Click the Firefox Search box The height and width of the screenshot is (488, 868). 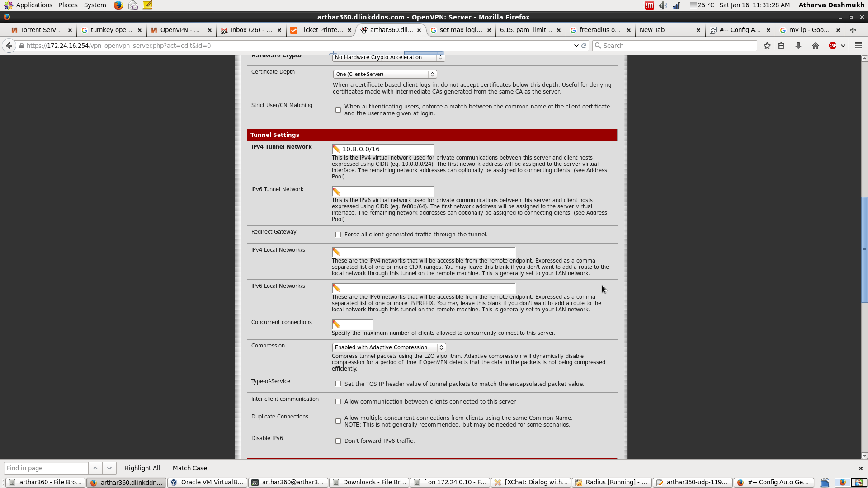click(675, 46)
